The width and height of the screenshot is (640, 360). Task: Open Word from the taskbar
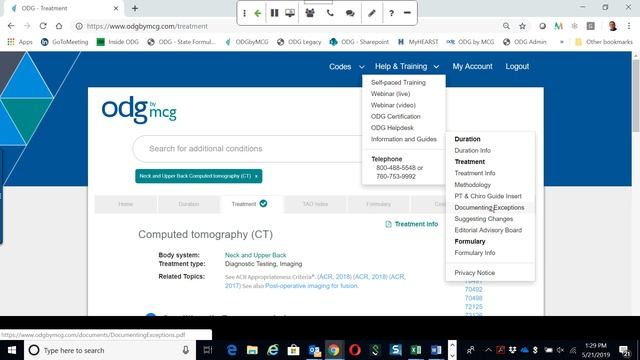click(x=436, y=350)
